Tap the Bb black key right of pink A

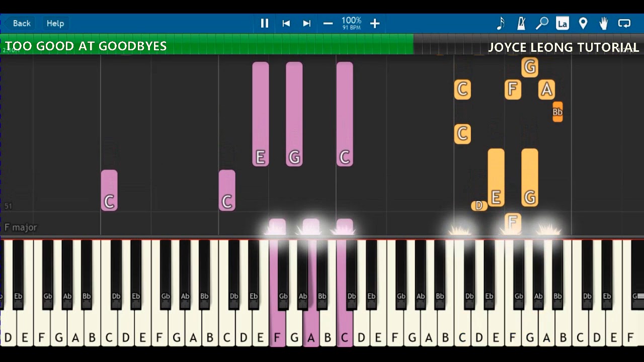(x=322, y=274)
